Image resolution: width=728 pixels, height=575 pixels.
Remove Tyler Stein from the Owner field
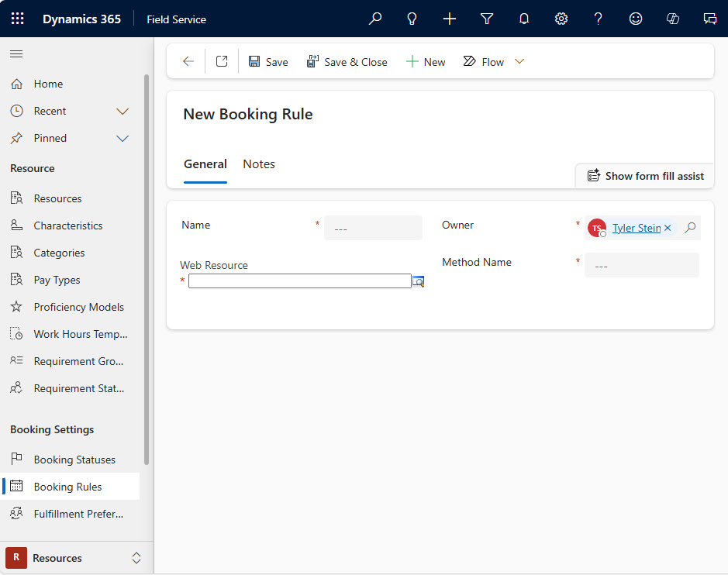click(668, 228)
